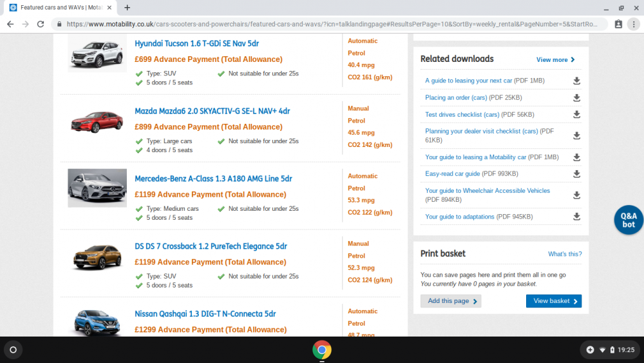Click '£899 Advance Payment (Total Allowance)' text
Screen dimensions: 644x363
pyautogui.click(x=208, y=127)
